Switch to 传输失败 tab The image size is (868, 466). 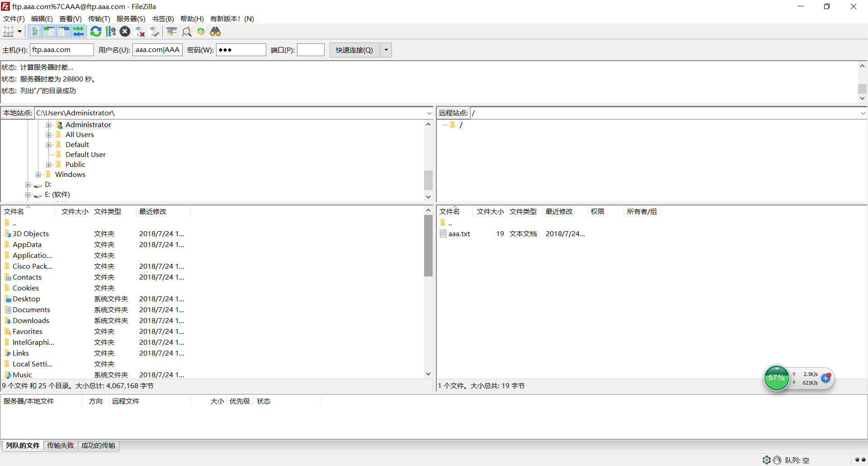pyautogui.click(x=61, y=446)
